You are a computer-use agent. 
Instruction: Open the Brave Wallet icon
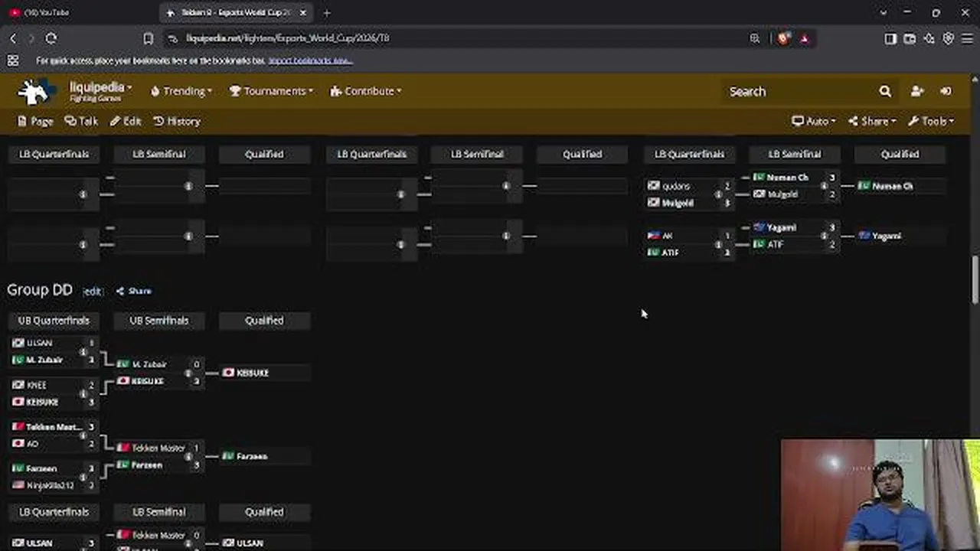click(910, 38)
